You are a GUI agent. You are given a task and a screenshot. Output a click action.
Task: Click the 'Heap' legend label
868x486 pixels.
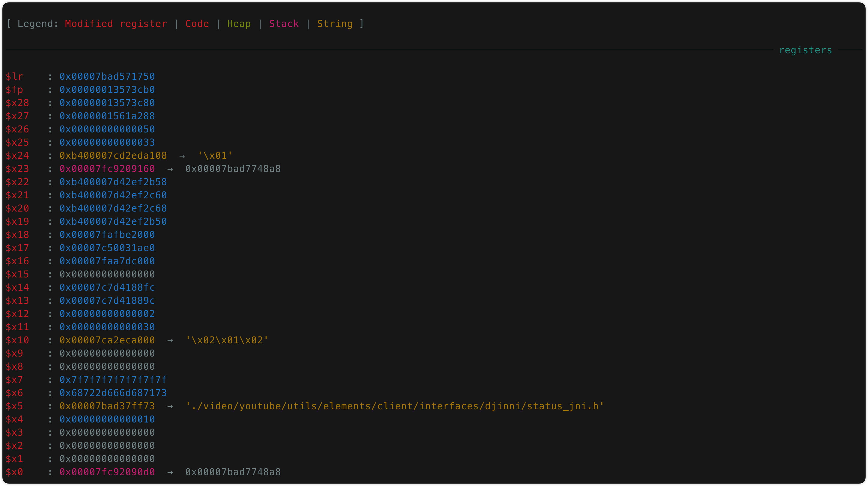pyautogui.click(x=239, y=24)
